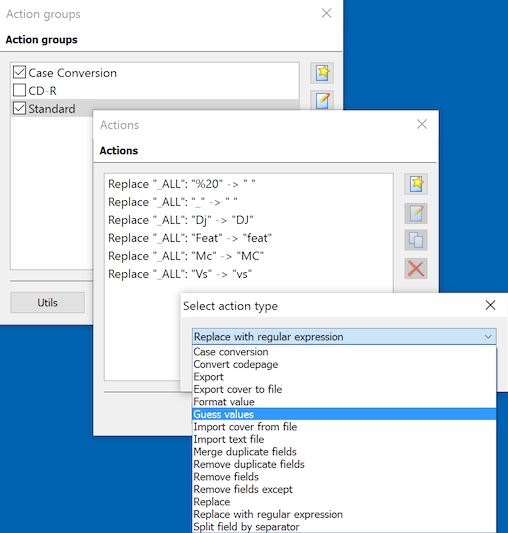Select the Replace "Vs" -> "vs" action

[x=180, y=274]
